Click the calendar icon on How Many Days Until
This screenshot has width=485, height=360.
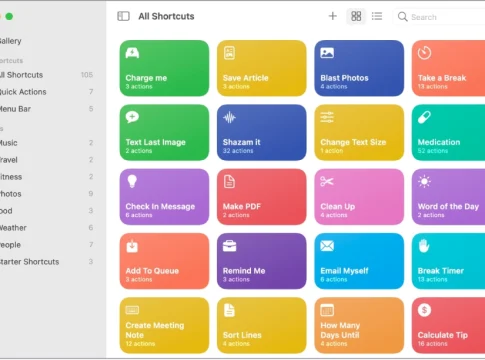(327, 310)
